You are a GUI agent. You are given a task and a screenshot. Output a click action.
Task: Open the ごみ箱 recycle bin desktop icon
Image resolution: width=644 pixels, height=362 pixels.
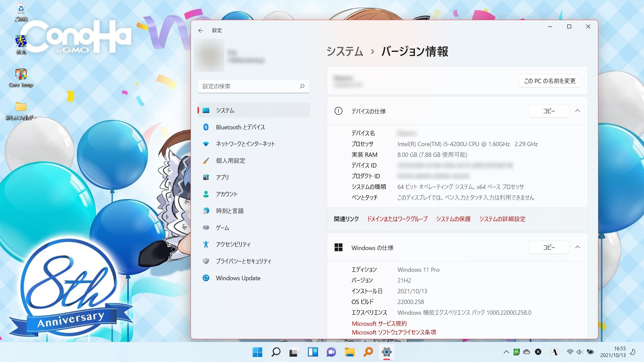point(21,12)
